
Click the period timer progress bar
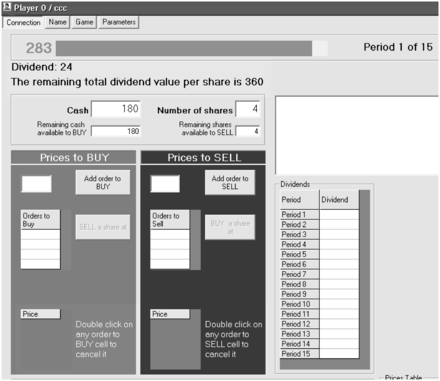pos(192,48)
